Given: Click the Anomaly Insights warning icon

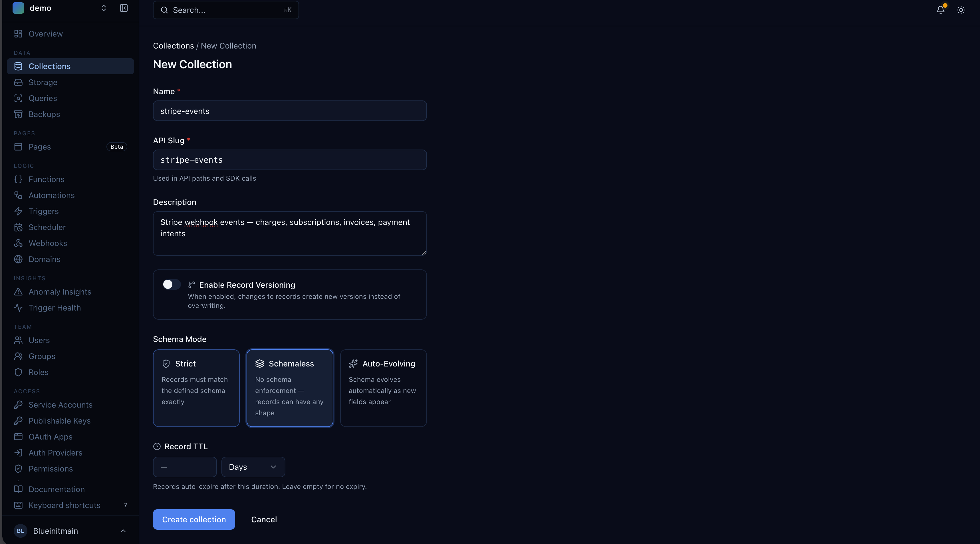Looking at the screenshot, I should coord(18,292).
